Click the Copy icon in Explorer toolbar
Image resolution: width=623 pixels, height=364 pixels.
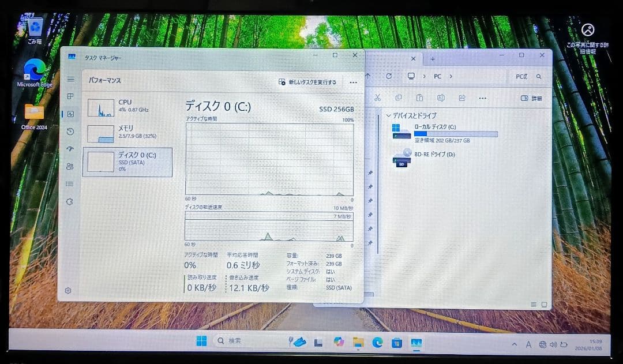(399, 98)
